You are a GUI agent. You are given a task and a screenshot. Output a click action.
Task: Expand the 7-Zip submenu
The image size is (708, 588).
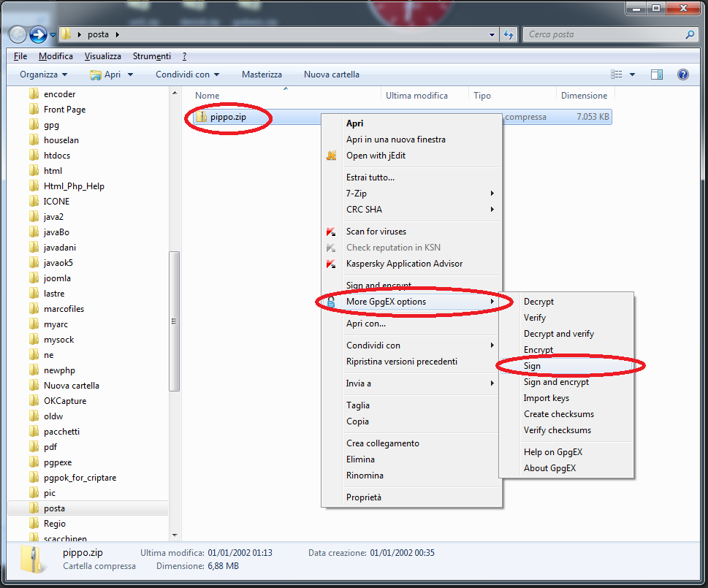point(419,194)
